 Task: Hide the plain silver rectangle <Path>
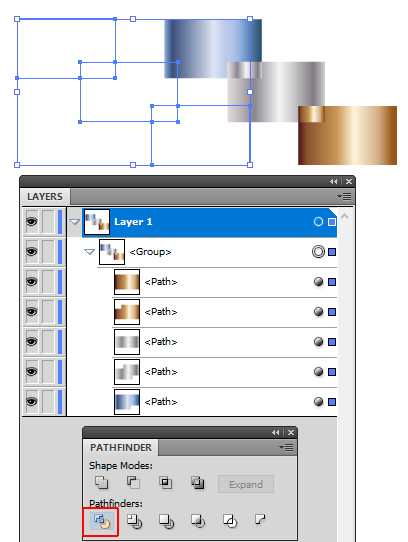click(x=31, y=342)
